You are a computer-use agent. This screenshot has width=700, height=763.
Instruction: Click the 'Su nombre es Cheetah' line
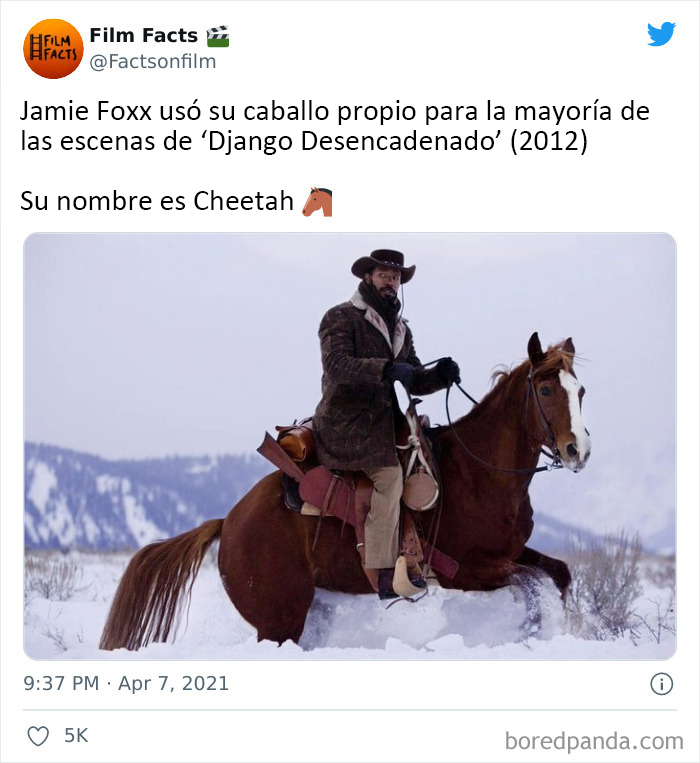click(157, 201)
